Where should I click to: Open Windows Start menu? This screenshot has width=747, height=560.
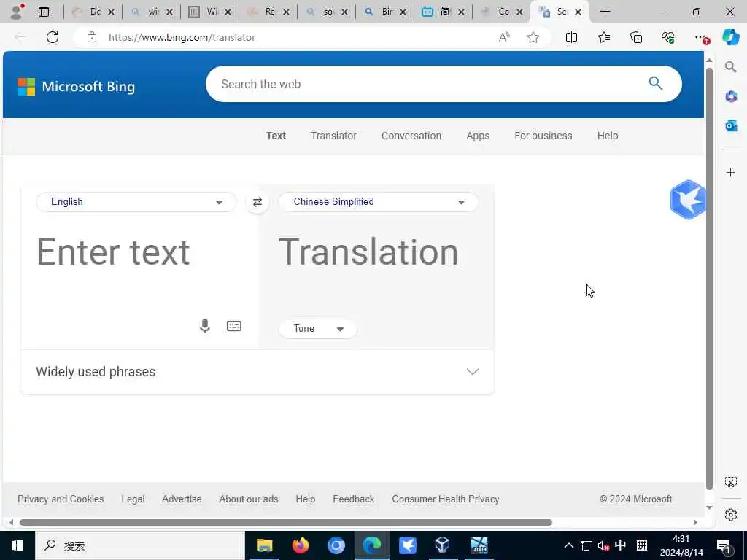(x=18, y=545)
